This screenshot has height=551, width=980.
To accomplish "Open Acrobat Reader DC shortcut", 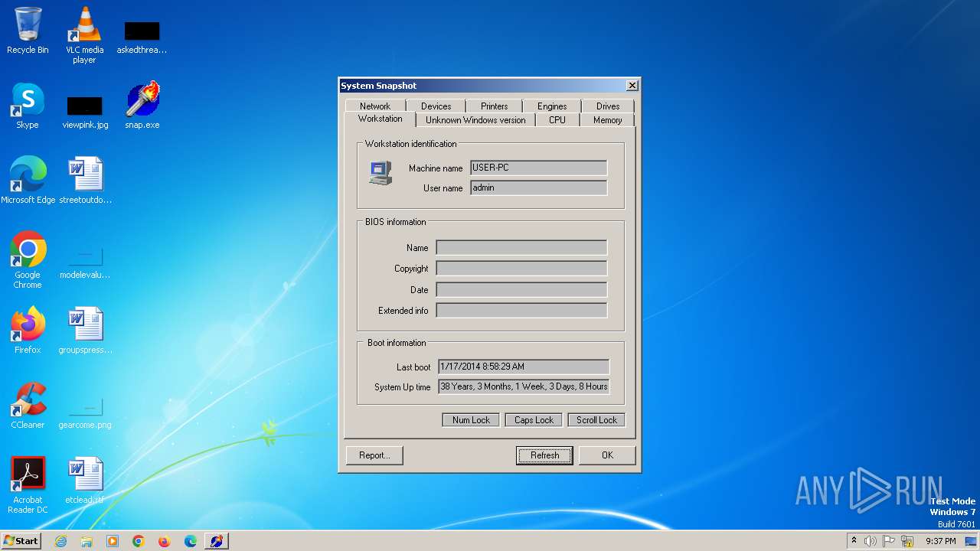I will tap(28, 484).
